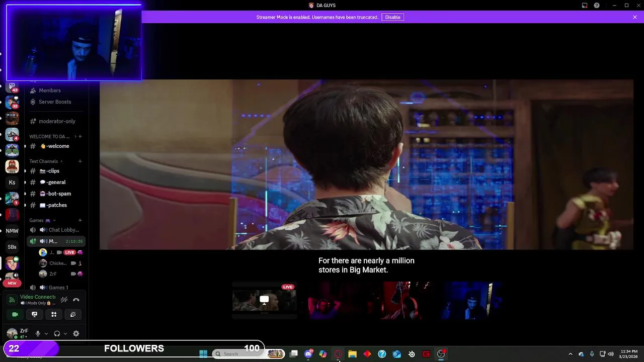Open the volume control in system tray
The width and height of the screenshot is (644, 362).
pos(611,354)
